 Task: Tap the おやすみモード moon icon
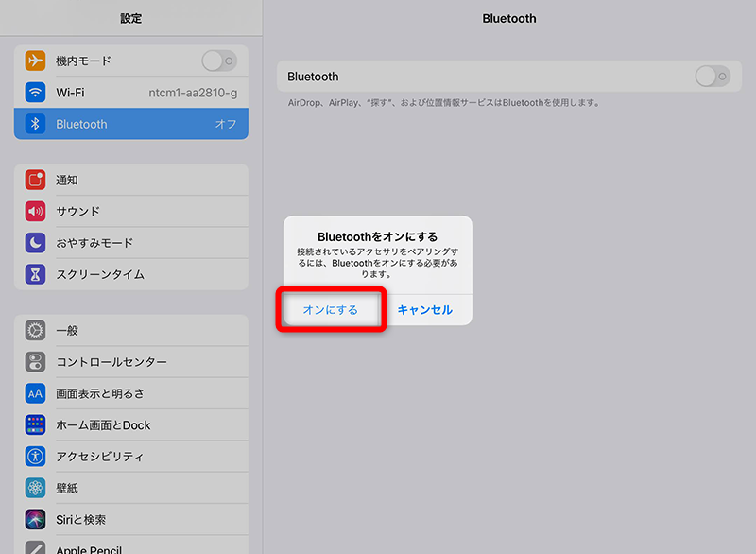pos(35,243)
